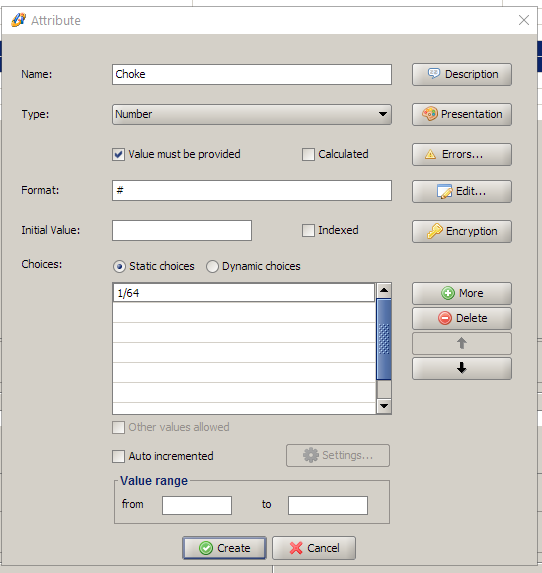Open the Description speech bubble button
This screenshot has height=573, width=542.
(462, 75)
